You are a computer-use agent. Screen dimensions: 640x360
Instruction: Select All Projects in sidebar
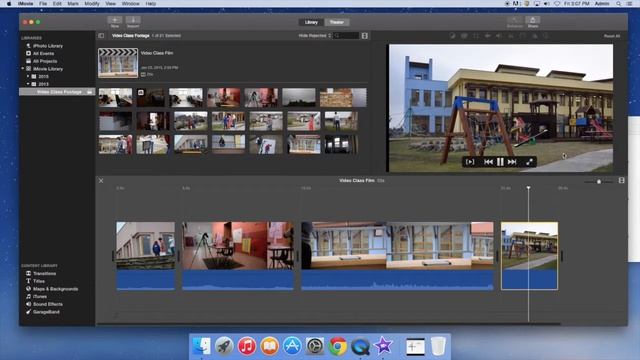pos(45,61)
